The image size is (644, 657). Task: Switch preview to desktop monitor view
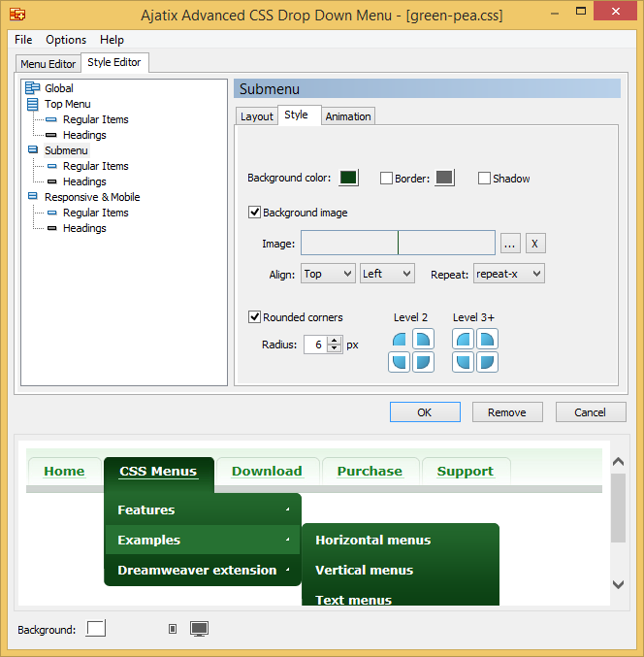pos(199,629)
